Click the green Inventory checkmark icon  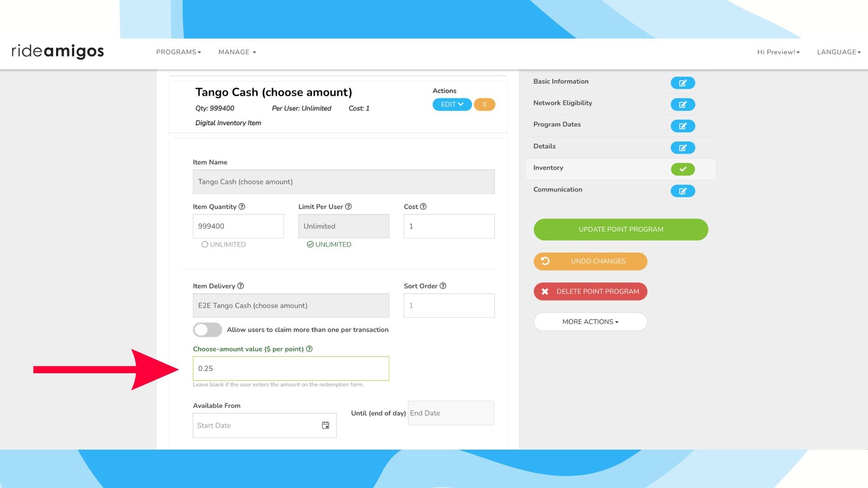click(x=683, y=169)
